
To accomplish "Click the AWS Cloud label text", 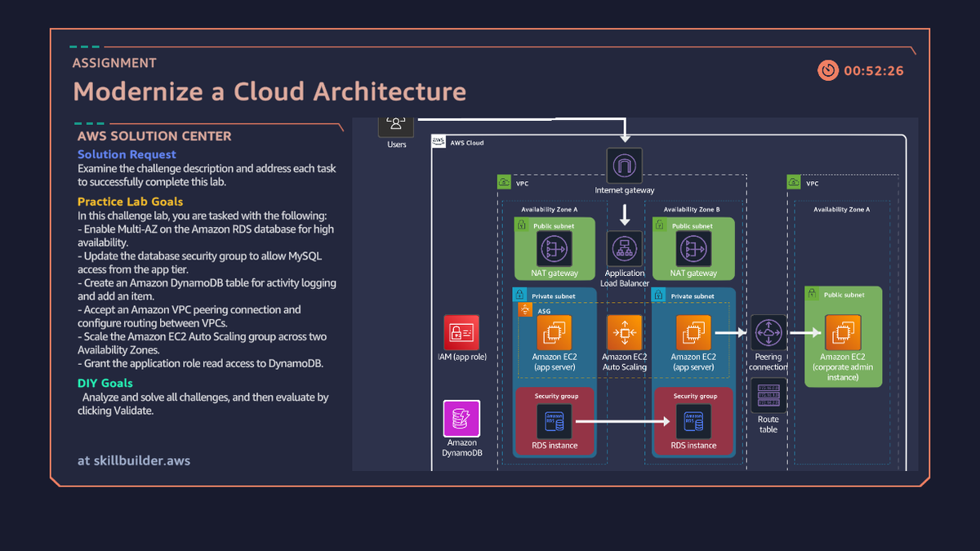I will [x=467, y=143].
